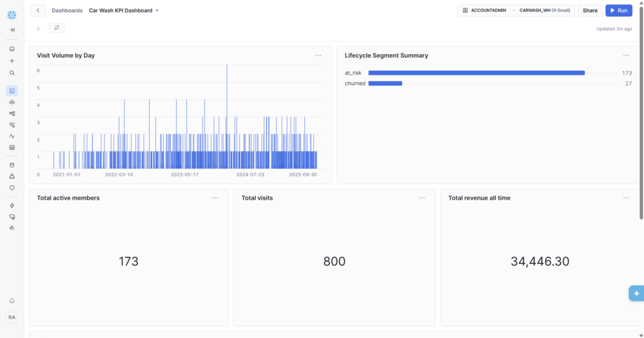
Task: Open the Total visits tile options menu
Action: 422,198
